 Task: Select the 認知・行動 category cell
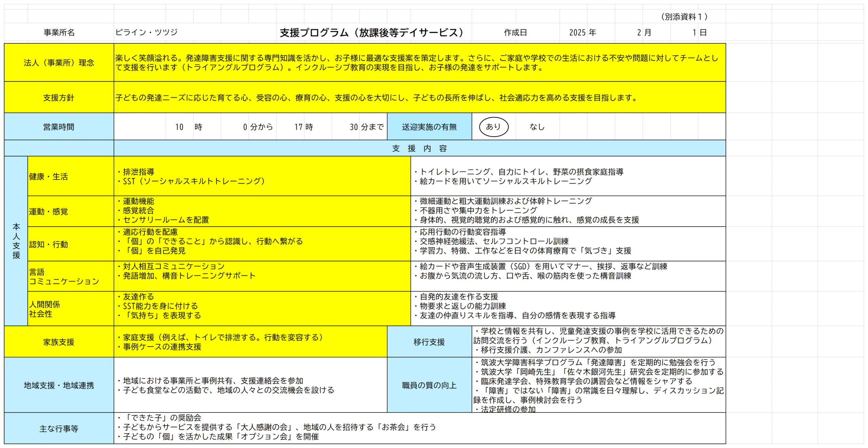tap(71, 244)
